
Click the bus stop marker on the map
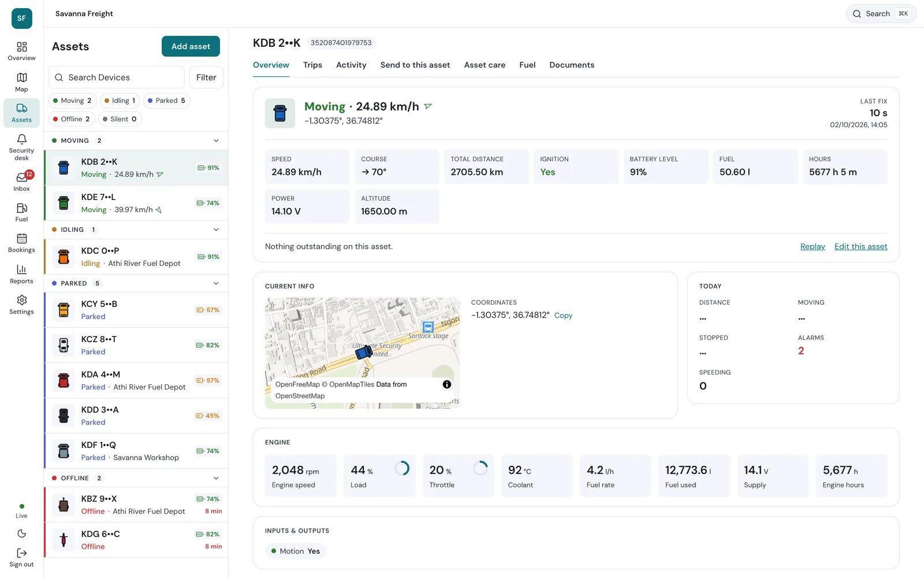coord(428,327)
